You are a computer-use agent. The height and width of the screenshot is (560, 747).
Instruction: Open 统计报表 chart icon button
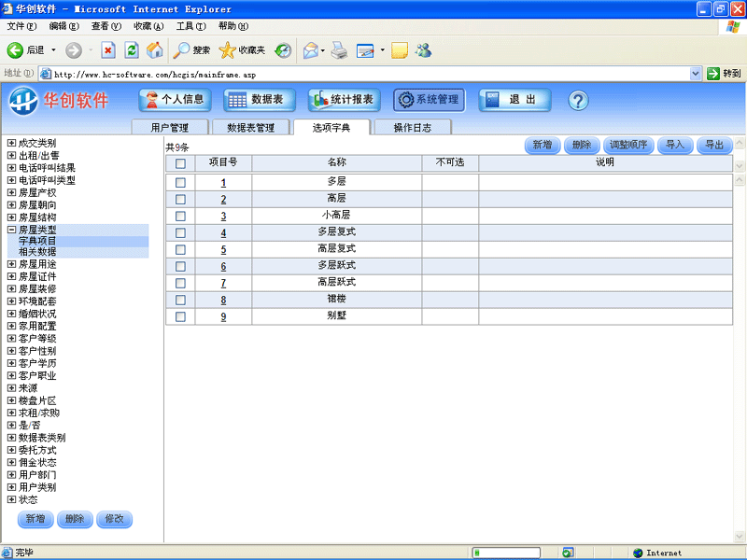(x=344, y=100)
